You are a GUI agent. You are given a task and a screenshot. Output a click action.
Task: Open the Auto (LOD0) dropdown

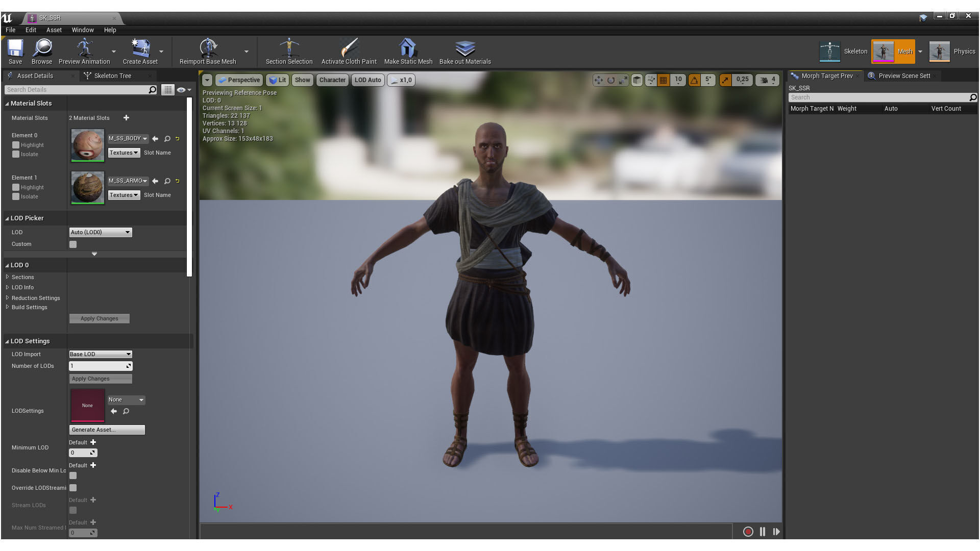click(101, 232)
